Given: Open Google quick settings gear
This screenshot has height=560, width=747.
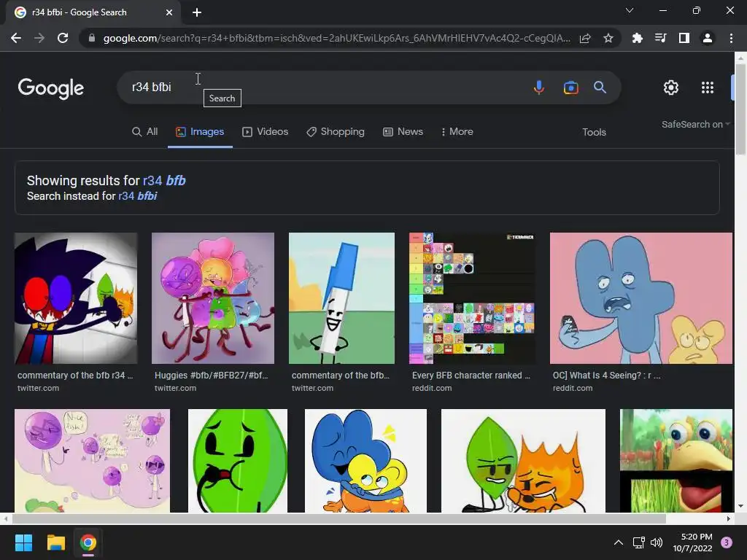Looking at the screenshot, I should 671,87.
